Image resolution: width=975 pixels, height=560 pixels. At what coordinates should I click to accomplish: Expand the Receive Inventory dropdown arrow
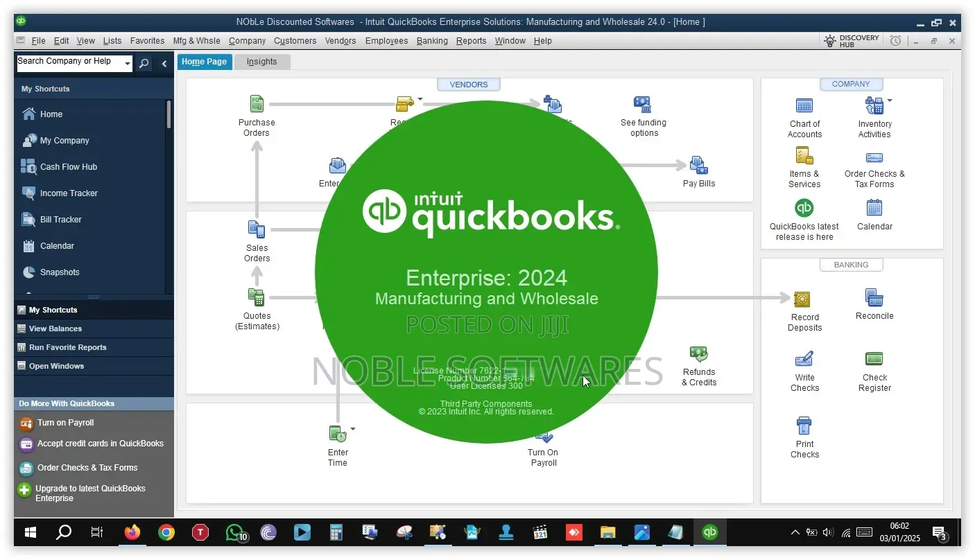(420, 99)
